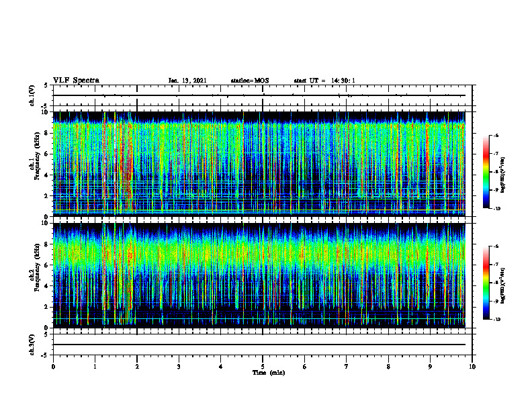This screenshot has width=532, height=411.
Task: Click the "station=MOS" header label
Action: click(250, 81)
